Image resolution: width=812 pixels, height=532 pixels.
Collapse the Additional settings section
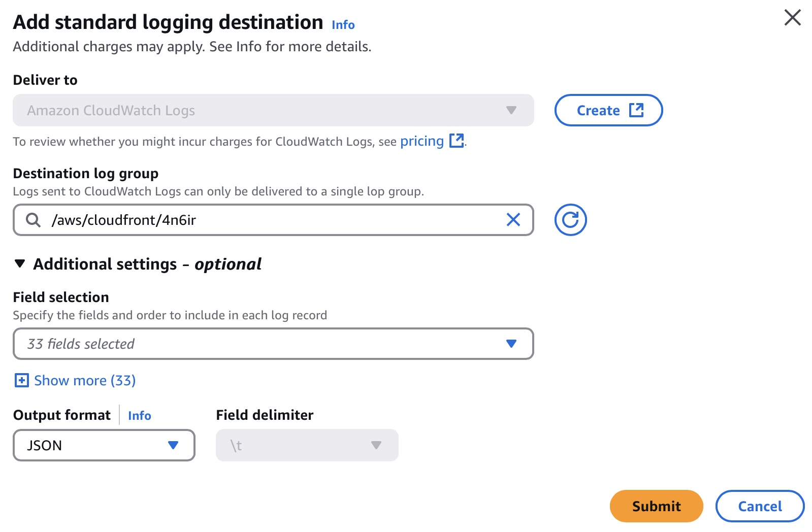tap(20, 264)
